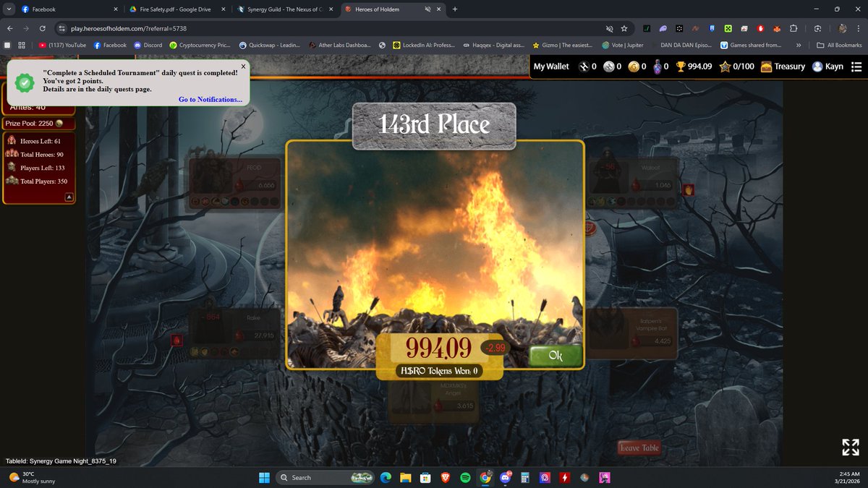This screenshot has width=868, height=488.
Task: Click the Ok button on results popup
Action: (x=556, y=356)
